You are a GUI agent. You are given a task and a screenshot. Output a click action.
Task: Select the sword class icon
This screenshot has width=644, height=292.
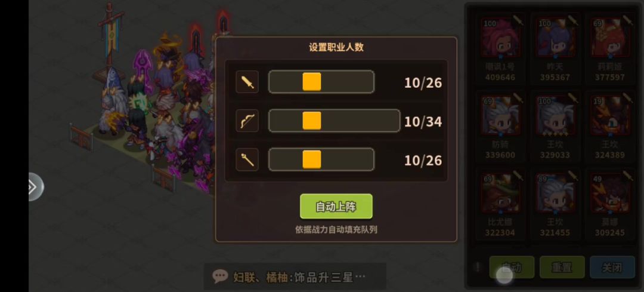click(247, 82)
